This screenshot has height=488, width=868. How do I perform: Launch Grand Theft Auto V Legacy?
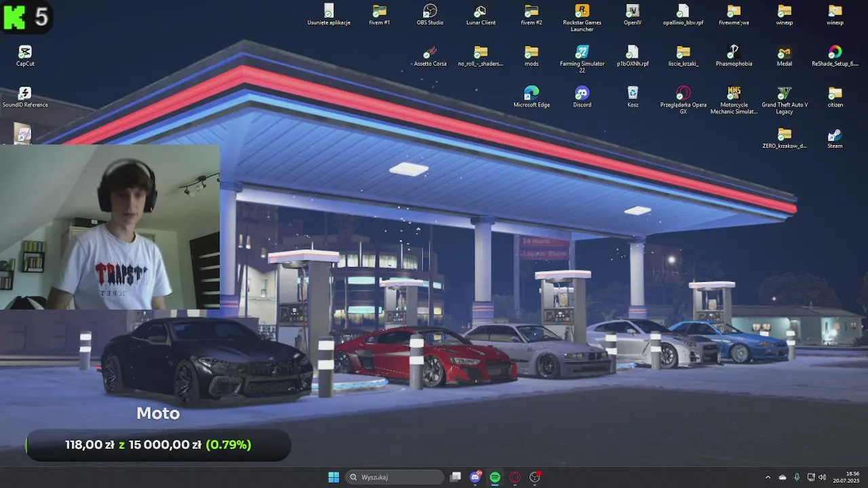pyautogui.click(x=785, y=100)
